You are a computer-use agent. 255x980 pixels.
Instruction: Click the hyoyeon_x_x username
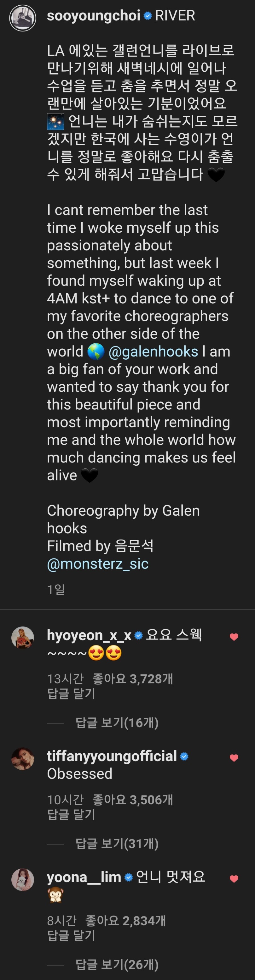(x=89, y=635)
